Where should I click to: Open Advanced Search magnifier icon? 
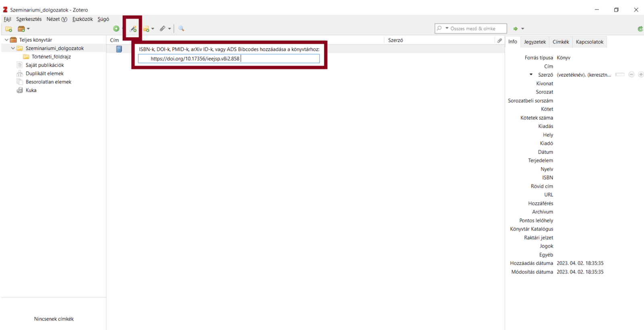coord(181,29)
